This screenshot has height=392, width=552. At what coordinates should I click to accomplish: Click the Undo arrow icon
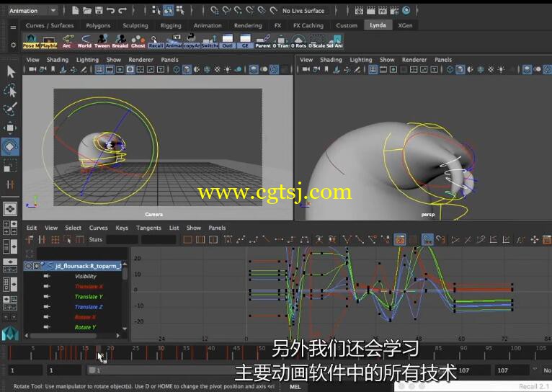click(x=110, y=11)
